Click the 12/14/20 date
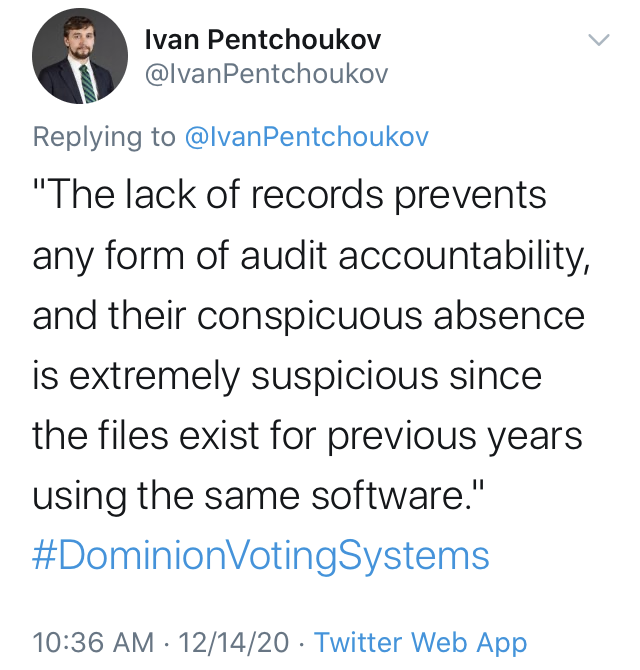This screenshot has width=640, height=670. pos(234,642)
